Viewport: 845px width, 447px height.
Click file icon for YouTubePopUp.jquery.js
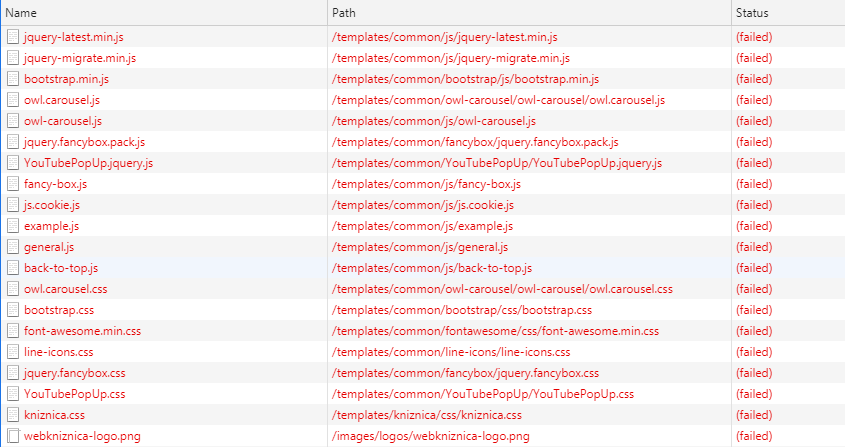(13, 163)
